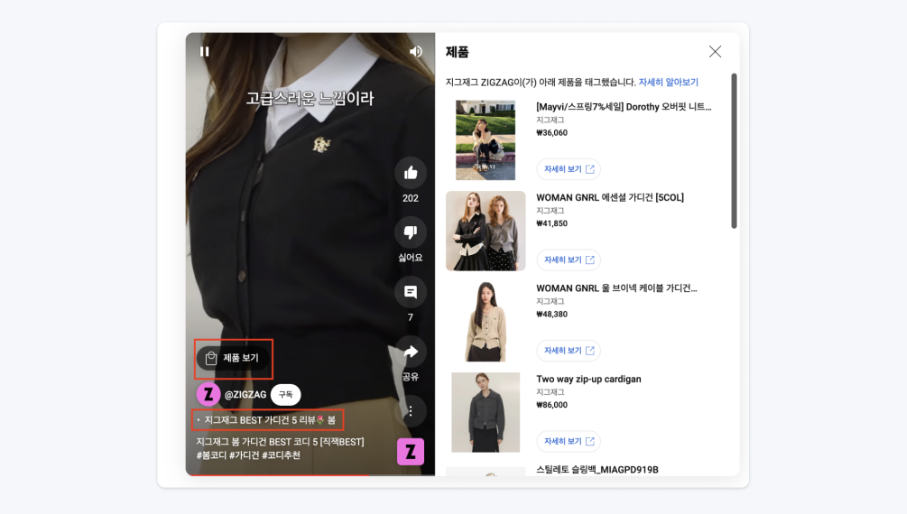The width and height of the screenshot is (907, 514).
Task: Click the #봄코디 hashtag
Action: pos(211,455)
